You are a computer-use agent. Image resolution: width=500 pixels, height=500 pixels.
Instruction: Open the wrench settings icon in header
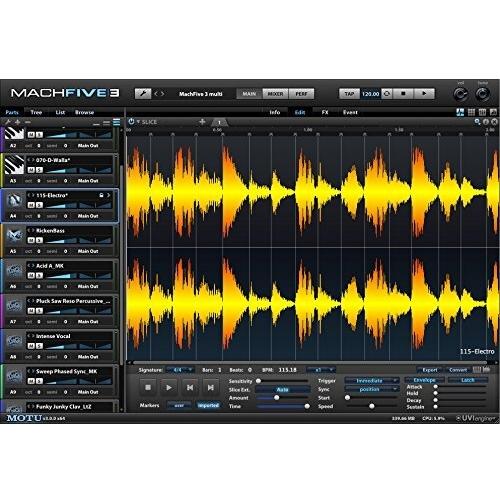[143, 94]
